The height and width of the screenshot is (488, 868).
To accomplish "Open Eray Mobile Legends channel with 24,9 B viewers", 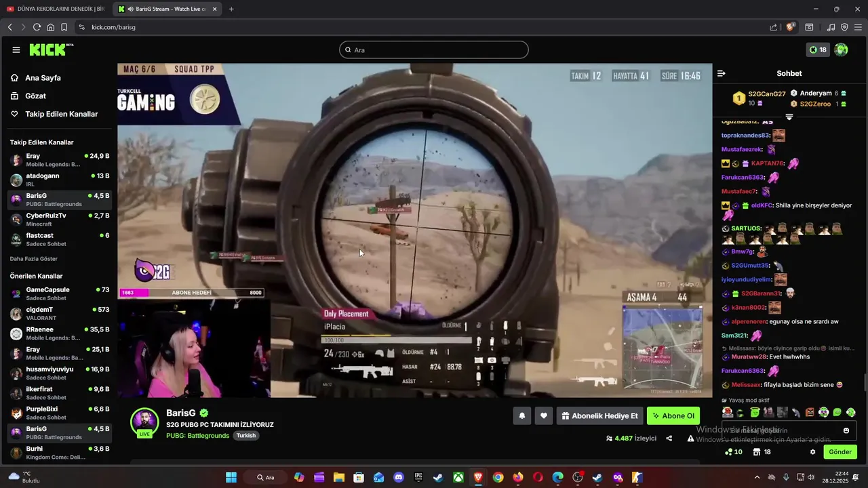I will coord(60,160).
